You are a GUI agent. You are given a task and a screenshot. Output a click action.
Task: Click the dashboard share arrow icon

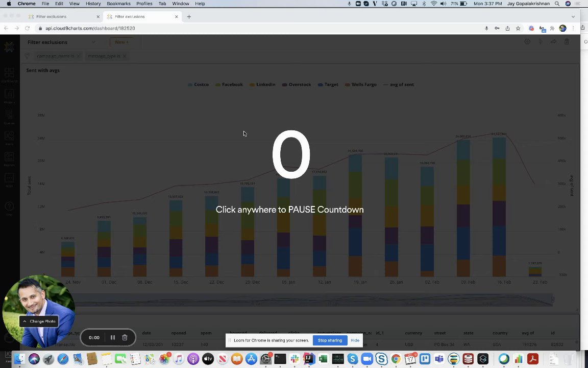tap(553, 42)
